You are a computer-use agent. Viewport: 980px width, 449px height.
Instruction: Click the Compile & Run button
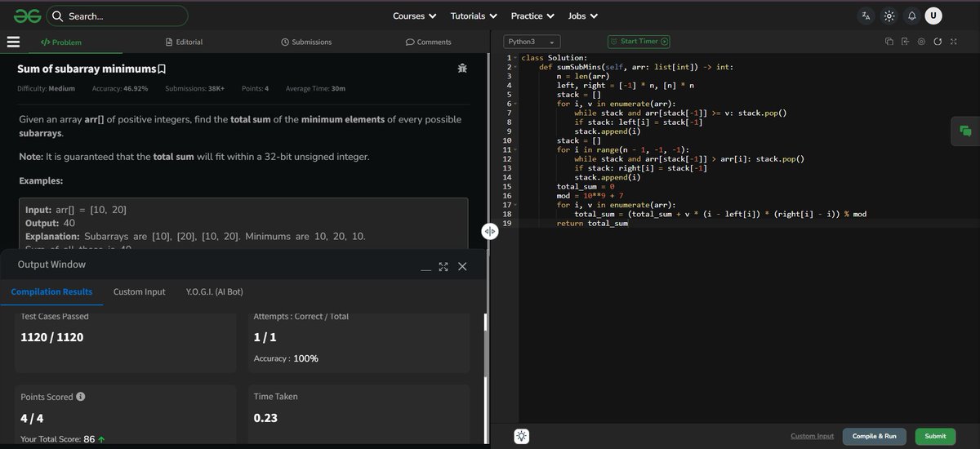[875, 436]
